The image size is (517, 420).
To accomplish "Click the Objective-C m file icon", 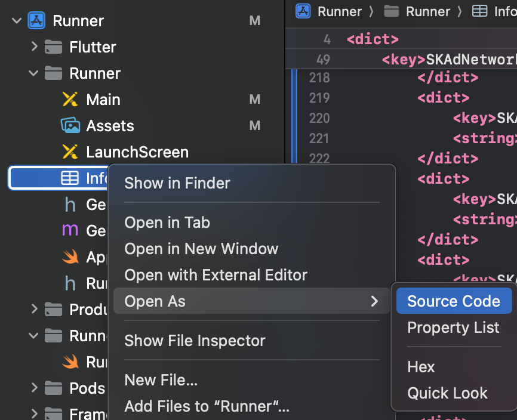I will point(70,230).
